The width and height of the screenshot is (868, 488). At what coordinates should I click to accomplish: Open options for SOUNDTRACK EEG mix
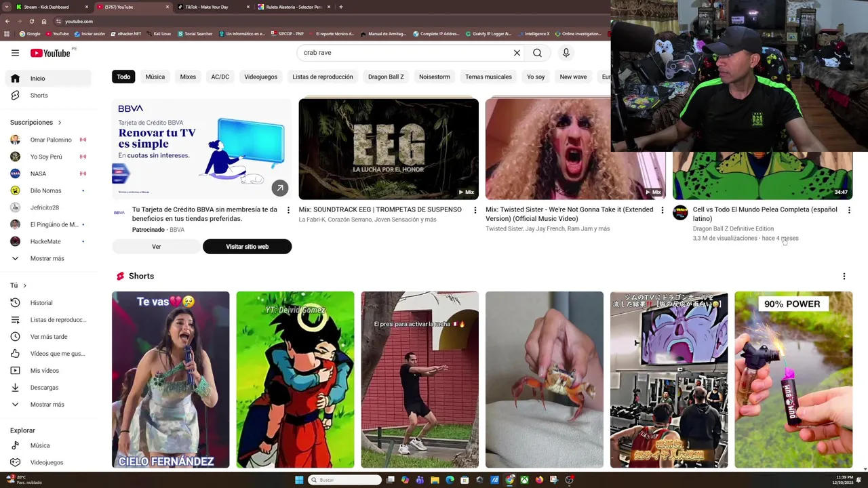point(475,210)
